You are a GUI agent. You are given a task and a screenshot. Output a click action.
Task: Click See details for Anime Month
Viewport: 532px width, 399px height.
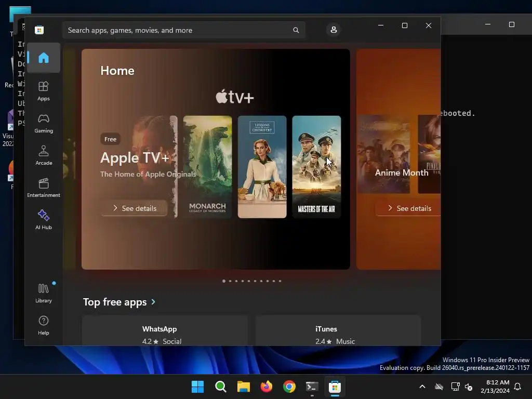coord(408,208)
